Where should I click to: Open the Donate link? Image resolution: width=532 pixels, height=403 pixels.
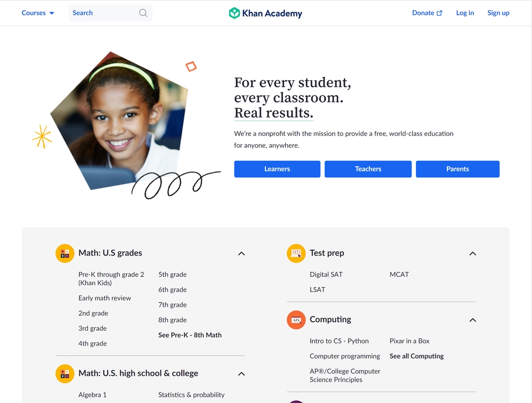(427, 13)
